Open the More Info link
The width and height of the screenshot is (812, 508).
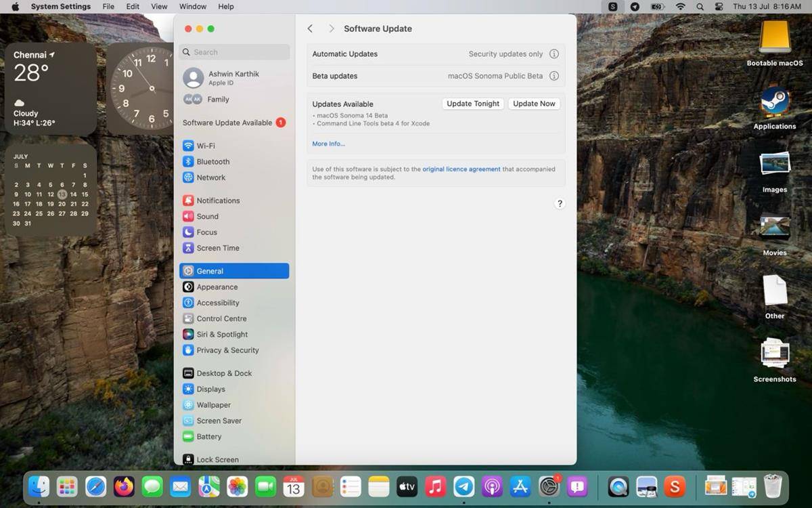click(328, 144)
